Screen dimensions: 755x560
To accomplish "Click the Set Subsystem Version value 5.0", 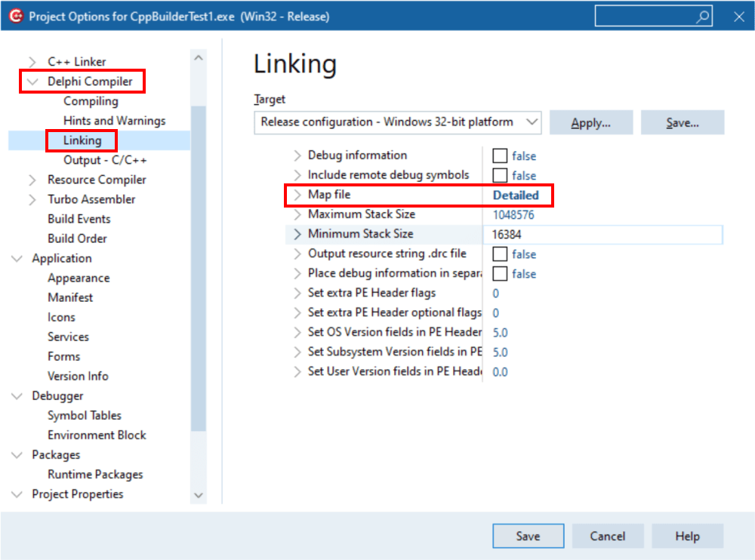I will 500,352.
